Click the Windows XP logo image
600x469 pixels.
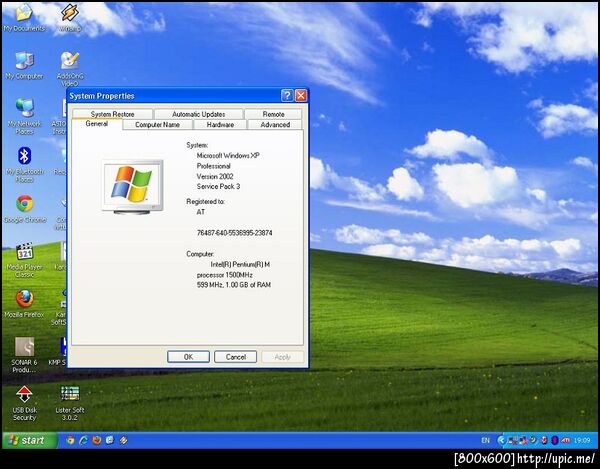tap(132, 187)
